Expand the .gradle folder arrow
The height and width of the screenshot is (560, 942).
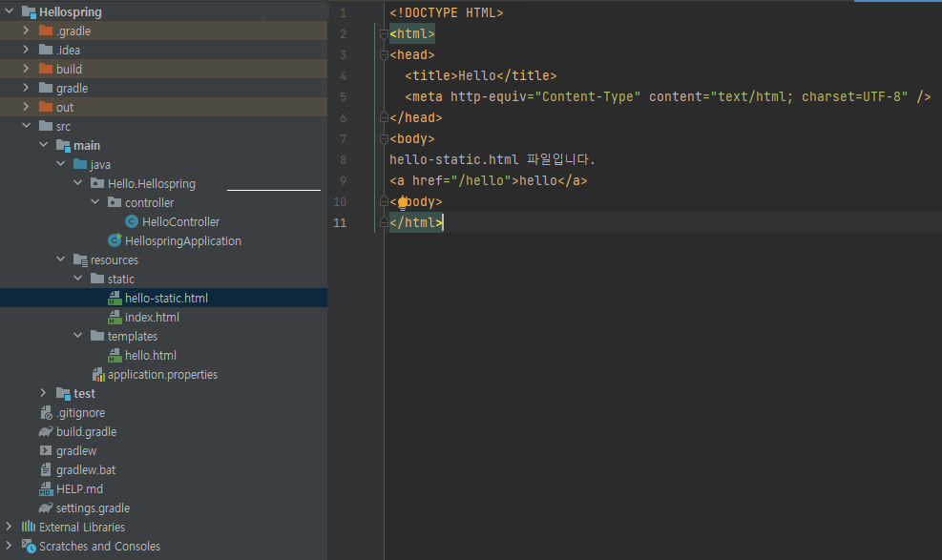point(26,30)
